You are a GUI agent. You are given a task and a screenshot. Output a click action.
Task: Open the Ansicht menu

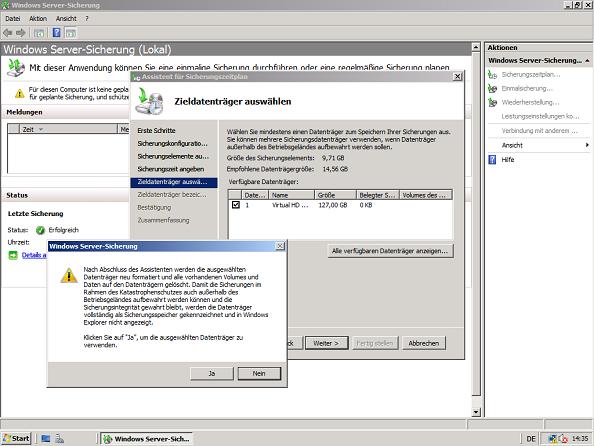[x=66, y=19]
